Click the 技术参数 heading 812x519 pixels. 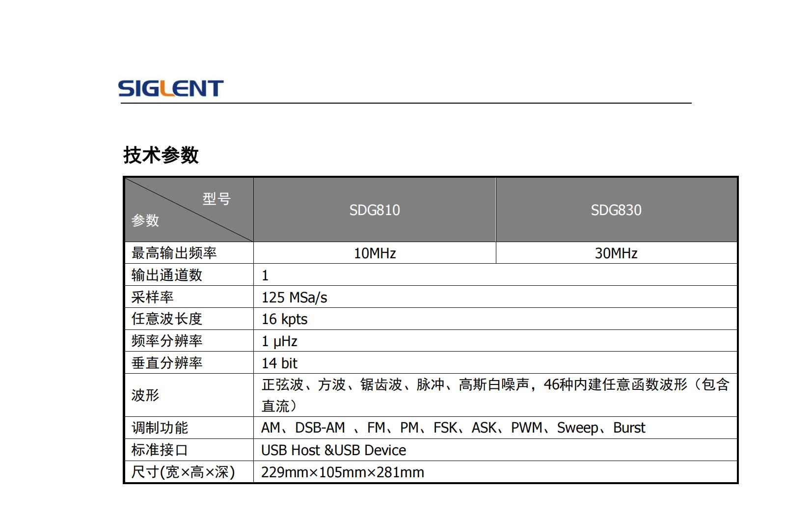pyautogui.click(x=161, y=155)
